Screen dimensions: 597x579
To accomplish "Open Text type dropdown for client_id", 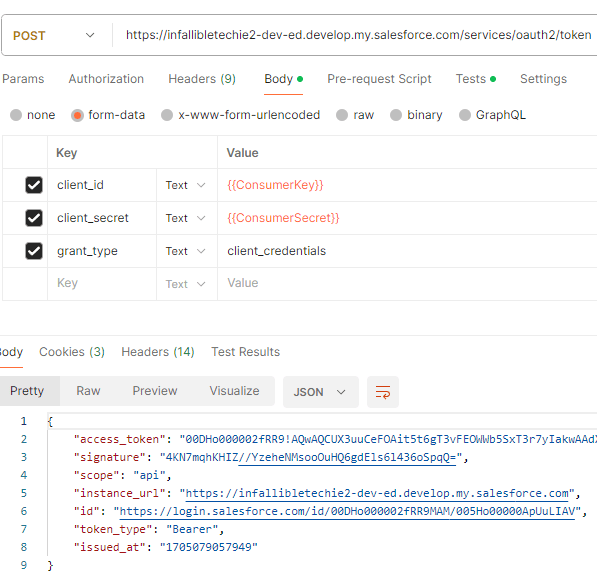I will tap(186, 185).
